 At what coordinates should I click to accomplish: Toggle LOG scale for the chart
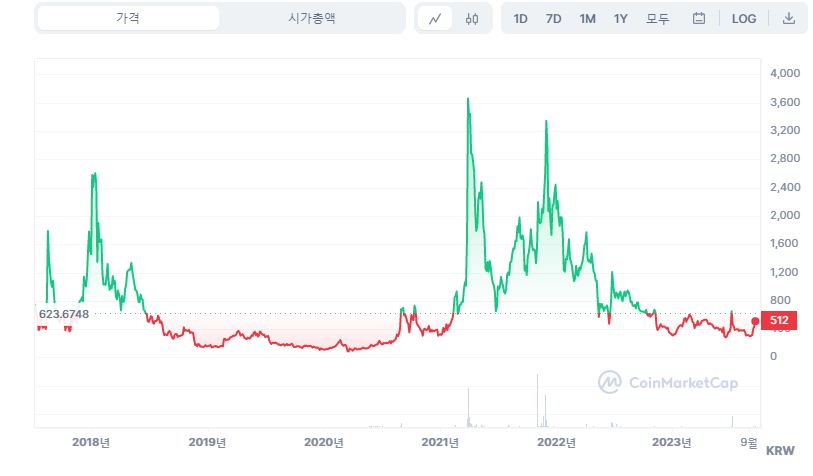tap(744, 19)
